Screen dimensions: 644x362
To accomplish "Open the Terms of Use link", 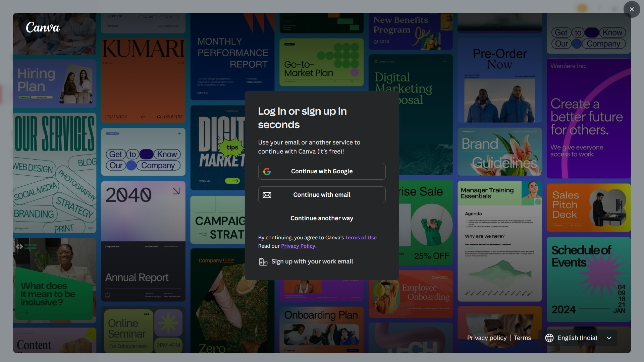I will pos(361,237).
